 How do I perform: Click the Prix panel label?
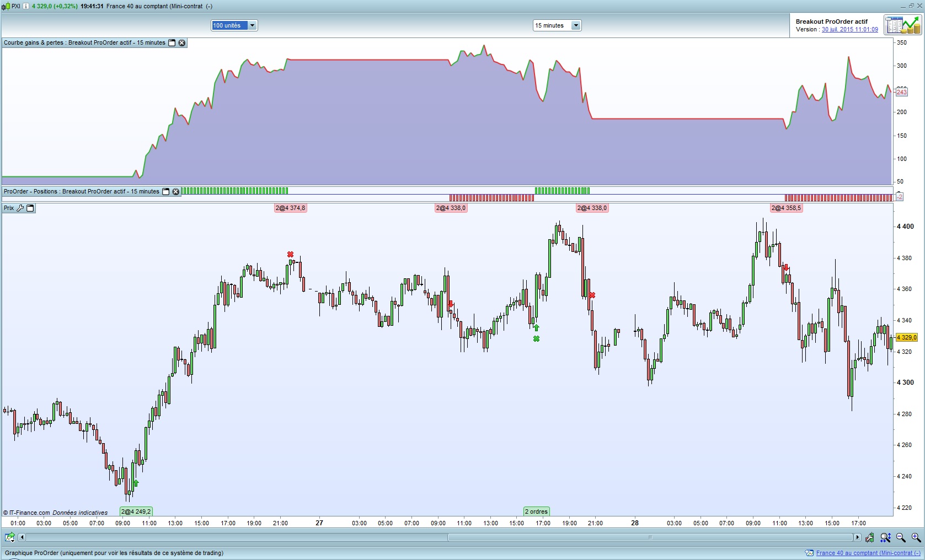pos(9,208)
